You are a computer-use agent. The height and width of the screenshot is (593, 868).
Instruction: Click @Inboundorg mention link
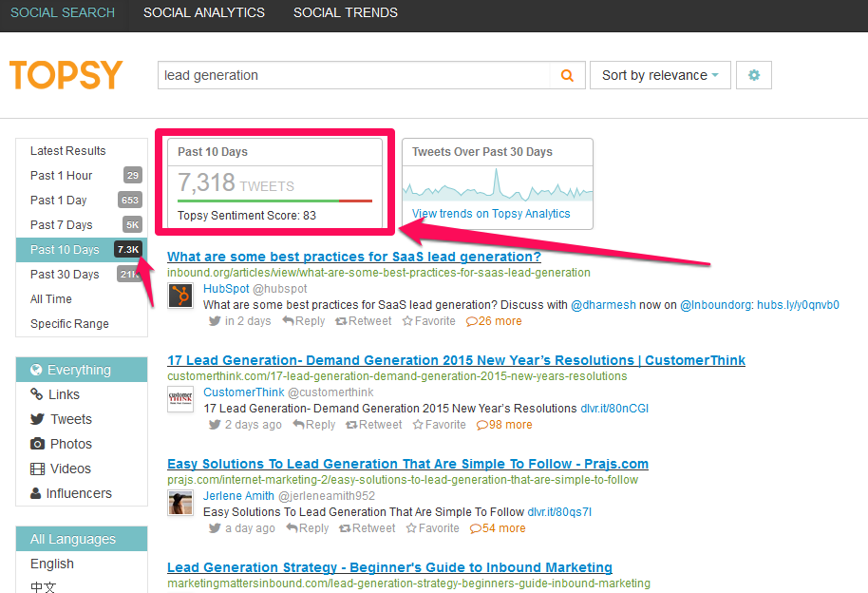pos(716,305)
